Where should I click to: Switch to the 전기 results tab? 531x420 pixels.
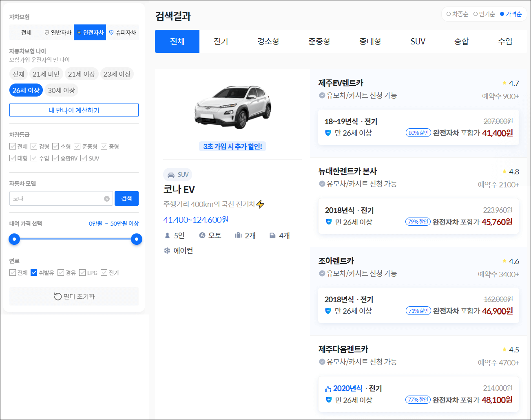tap(221, 41)
